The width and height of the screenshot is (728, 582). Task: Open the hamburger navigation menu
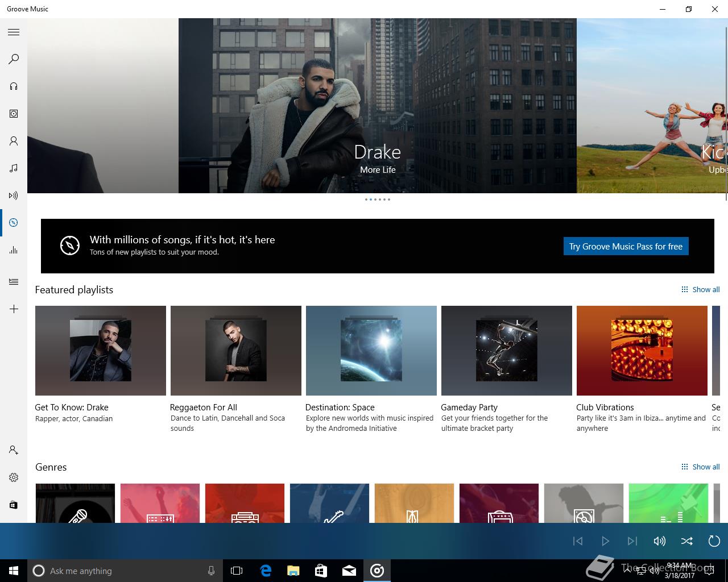14,32
